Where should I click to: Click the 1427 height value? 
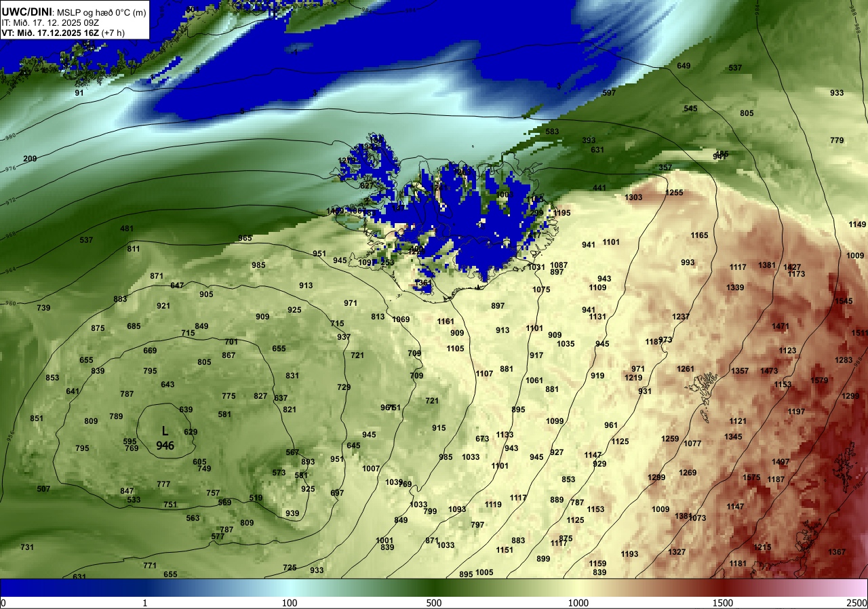[x=792, y=267]
